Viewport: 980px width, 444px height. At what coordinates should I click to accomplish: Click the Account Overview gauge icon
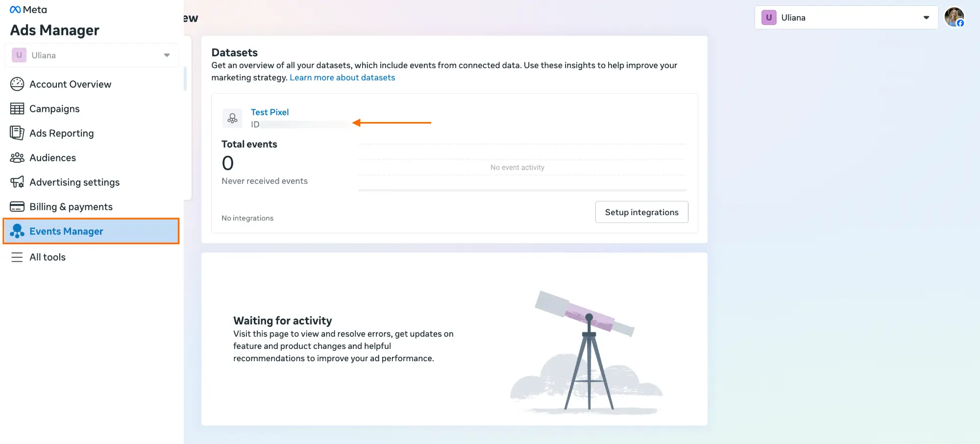click(x=17, y=84)
